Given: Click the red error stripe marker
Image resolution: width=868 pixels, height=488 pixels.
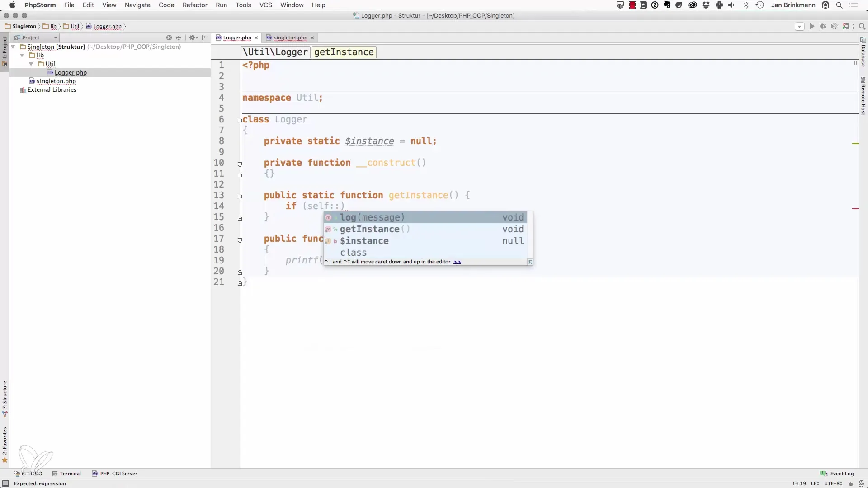Looking at the screenshot, I should tap(855, 208).
